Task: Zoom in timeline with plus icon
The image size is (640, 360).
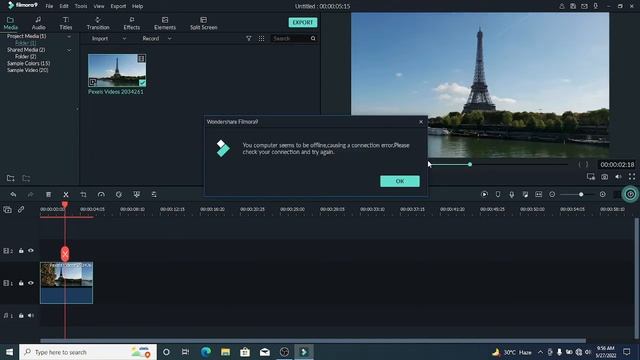Action: [602, 194]
